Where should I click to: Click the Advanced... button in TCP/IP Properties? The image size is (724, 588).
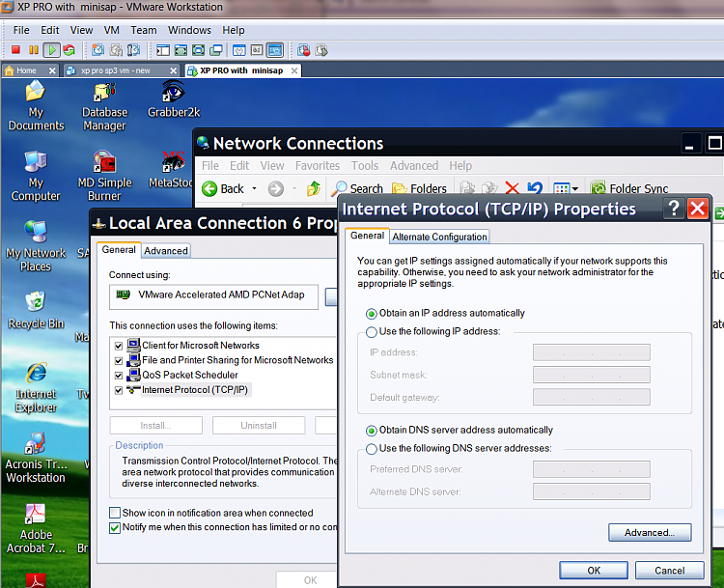click(650, 533)
